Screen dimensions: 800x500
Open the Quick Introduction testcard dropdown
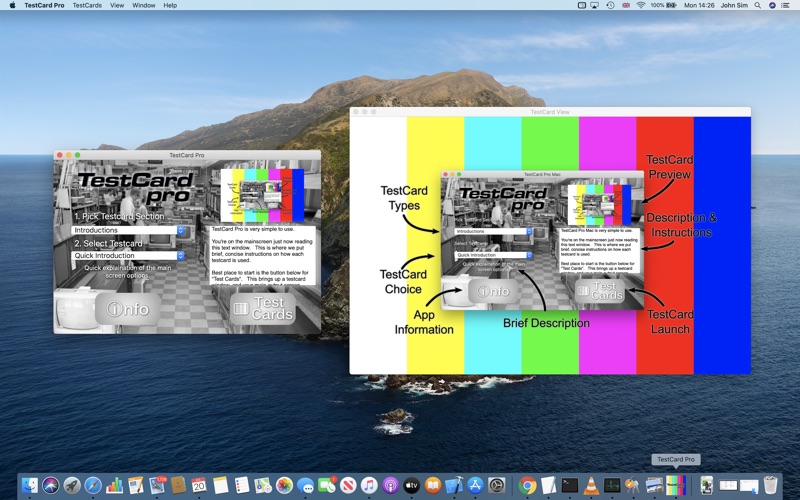pyautogui.click(x=128, y=255)
